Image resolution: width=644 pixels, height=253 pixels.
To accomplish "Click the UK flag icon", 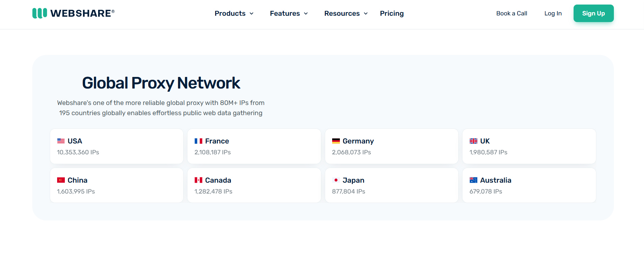I will [473, 141].
